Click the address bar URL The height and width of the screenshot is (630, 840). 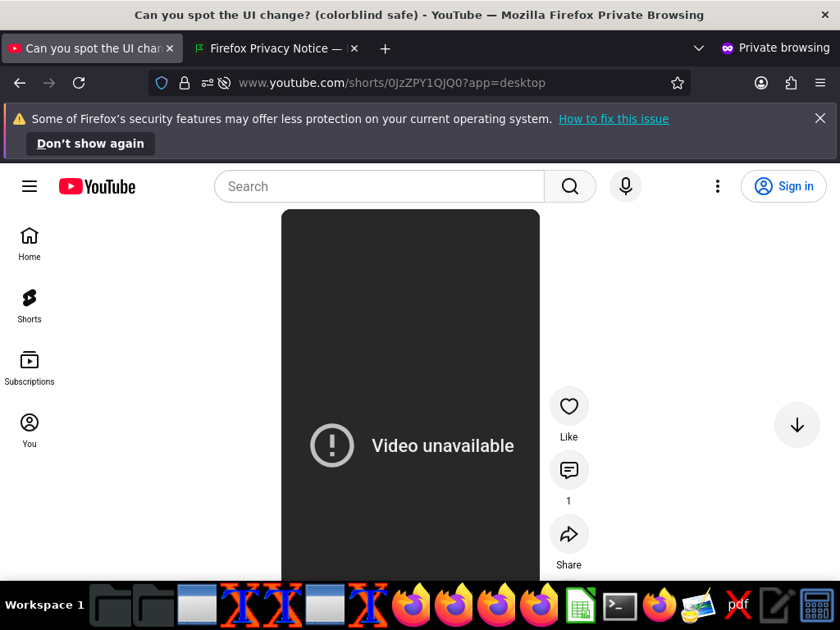(392, 83)
